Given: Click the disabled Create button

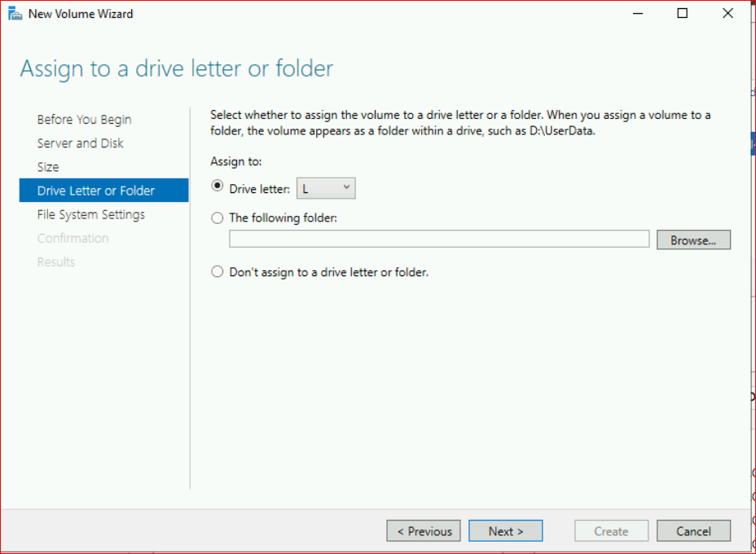Looking at the screenshot, I should (x=611, y=531).
